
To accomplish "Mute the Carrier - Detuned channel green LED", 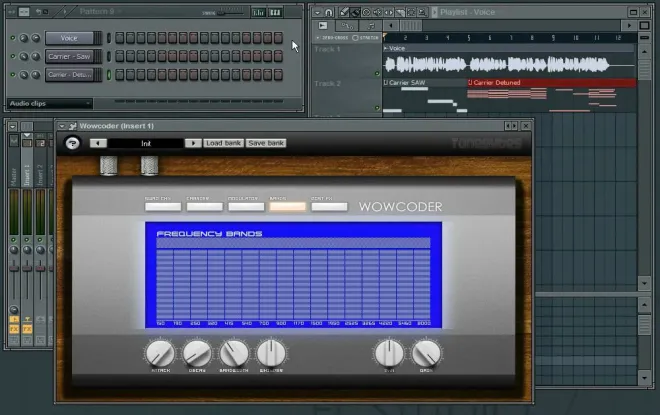I will point(13,74).
